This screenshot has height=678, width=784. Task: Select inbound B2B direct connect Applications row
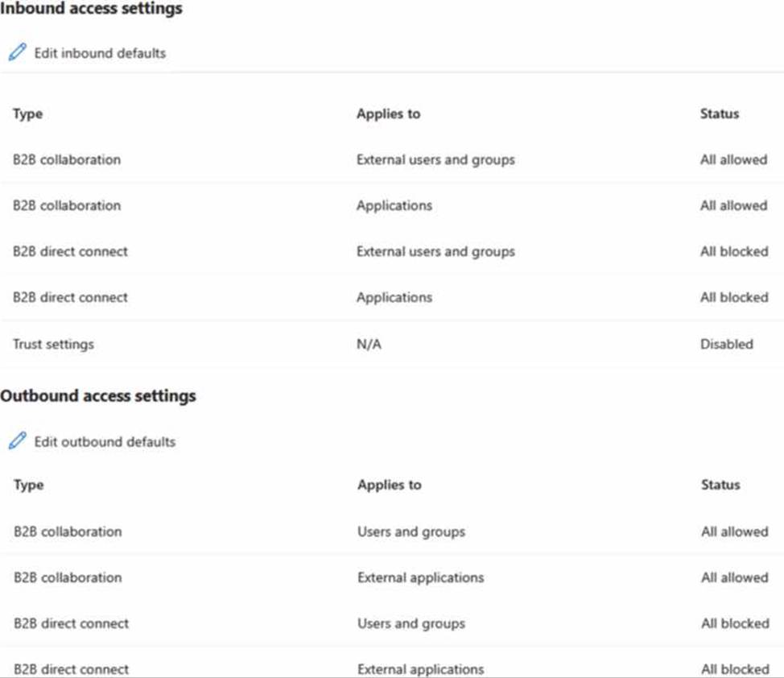click(x=70, y=297)
